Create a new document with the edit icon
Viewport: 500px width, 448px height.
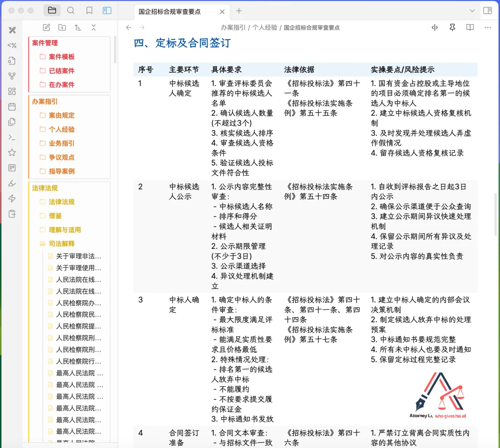(x=46, y=27)
